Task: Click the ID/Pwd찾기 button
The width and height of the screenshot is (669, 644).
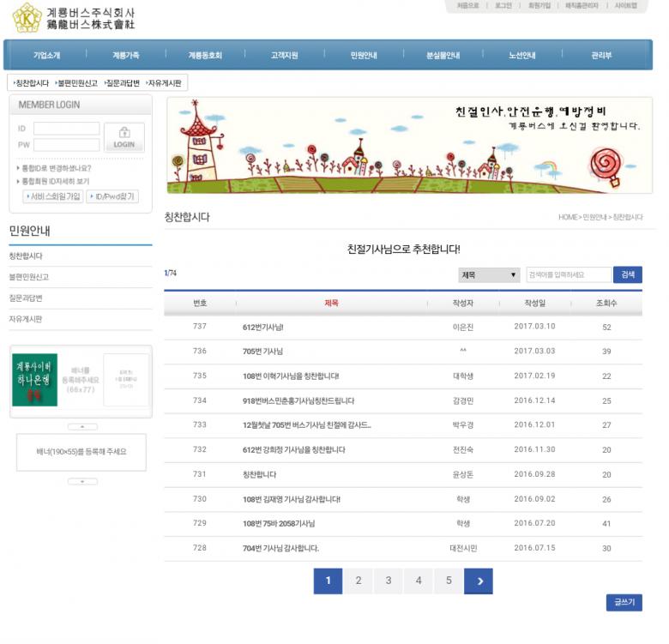Action: coord(114,197)
